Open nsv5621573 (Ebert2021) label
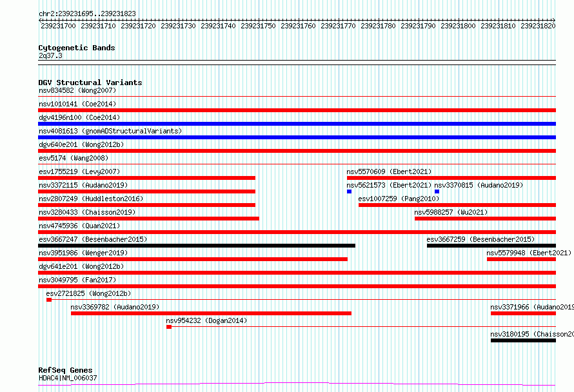Screen dimensions: 574x392 [389, 185]
